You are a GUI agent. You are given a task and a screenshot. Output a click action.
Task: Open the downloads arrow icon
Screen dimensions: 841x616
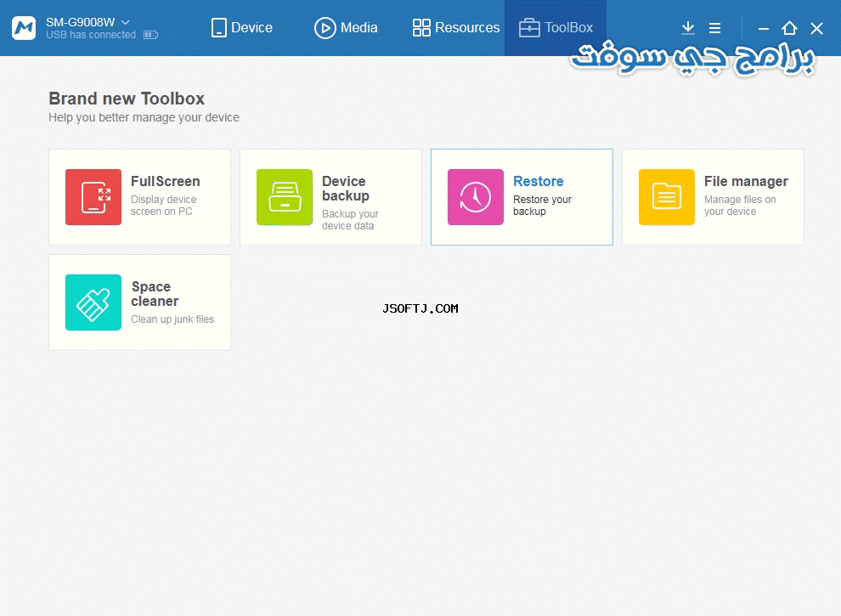click(687, 28)
